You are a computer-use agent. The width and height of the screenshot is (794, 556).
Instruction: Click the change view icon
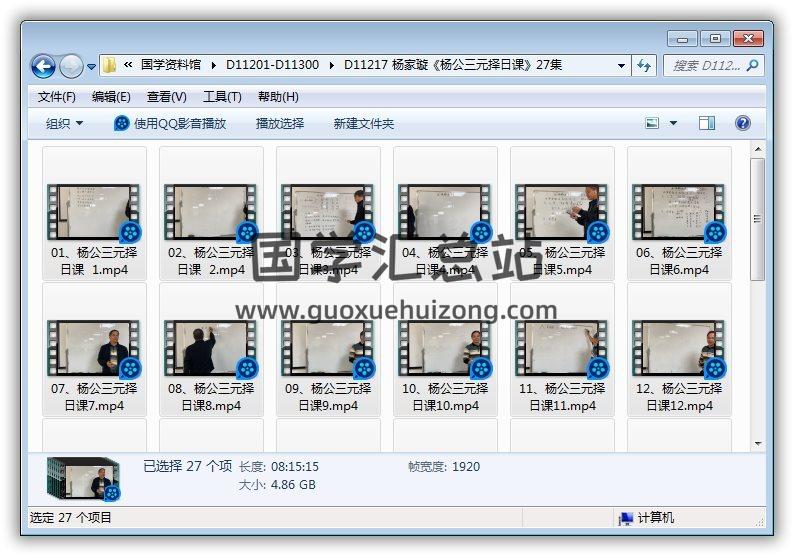pyautogui.click(x=653, y=123)
